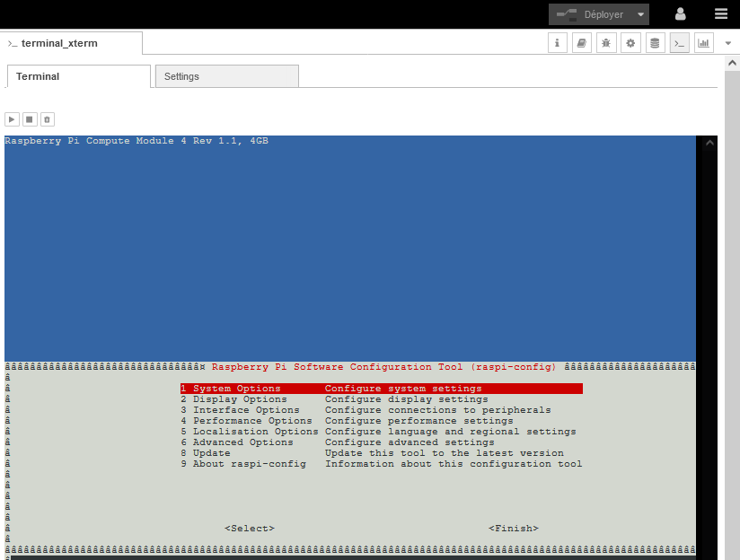The height and width of the screenshot is (560, 740).
Task: Click the terminal scrollbar up arrow
Action: (x=710, y=143)
